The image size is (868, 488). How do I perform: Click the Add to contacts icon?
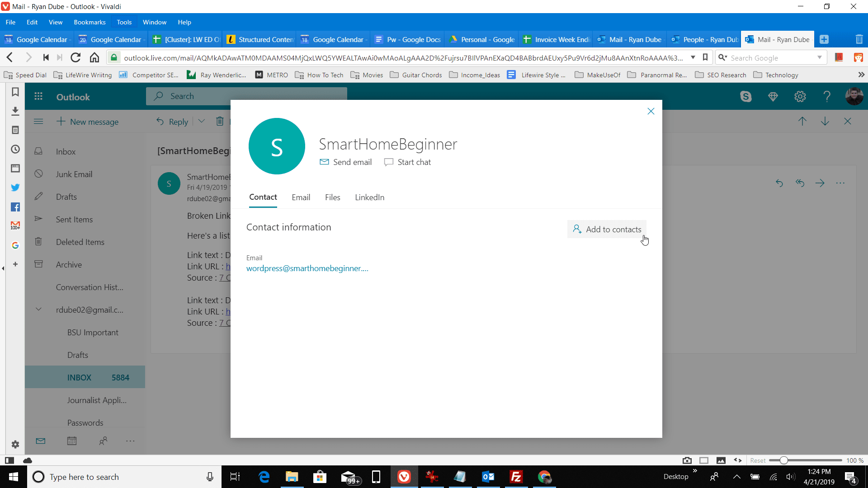click(577, 230)
